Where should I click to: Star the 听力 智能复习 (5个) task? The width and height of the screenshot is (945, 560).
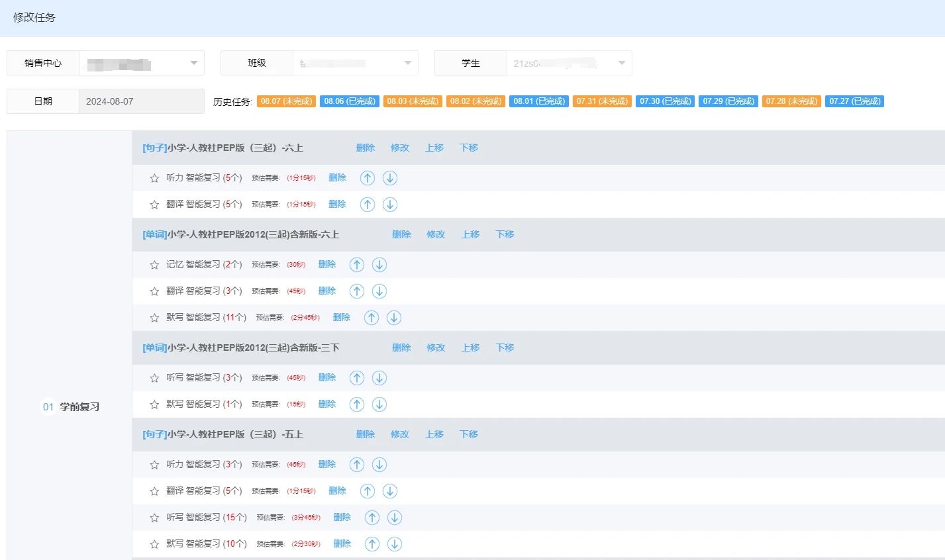coord(154,178)
